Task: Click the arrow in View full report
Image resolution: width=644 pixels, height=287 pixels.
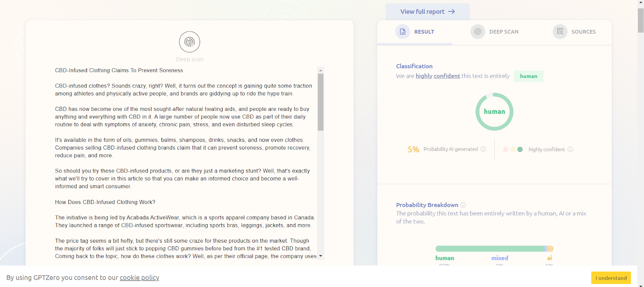Action: point(452,12)
